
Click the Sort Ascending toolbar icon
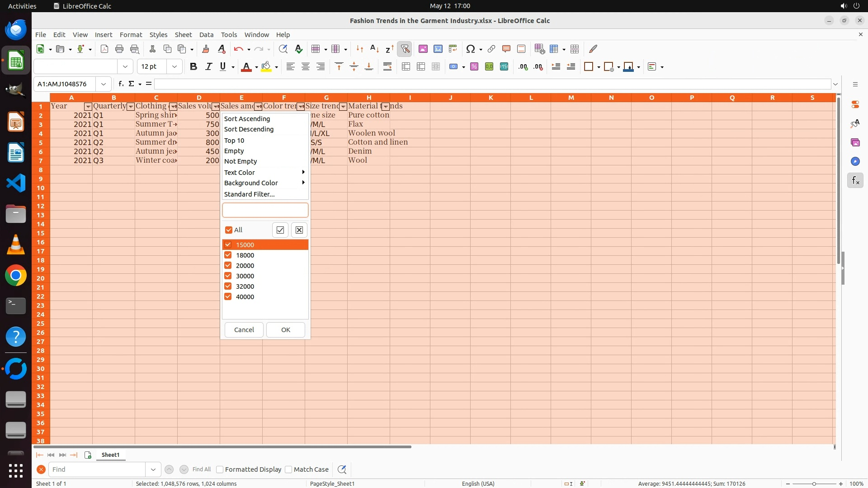pos(374,49)
